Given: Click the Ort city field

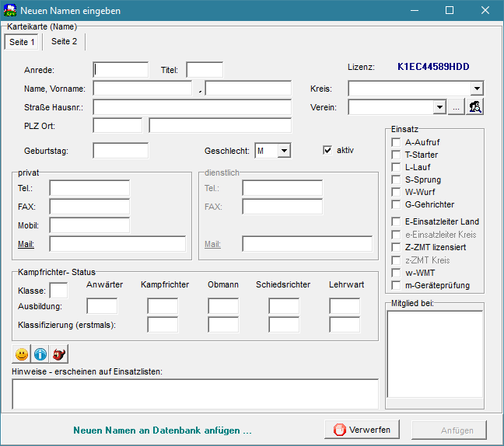Looking at the screenshot, I should (x=220, y=126).
